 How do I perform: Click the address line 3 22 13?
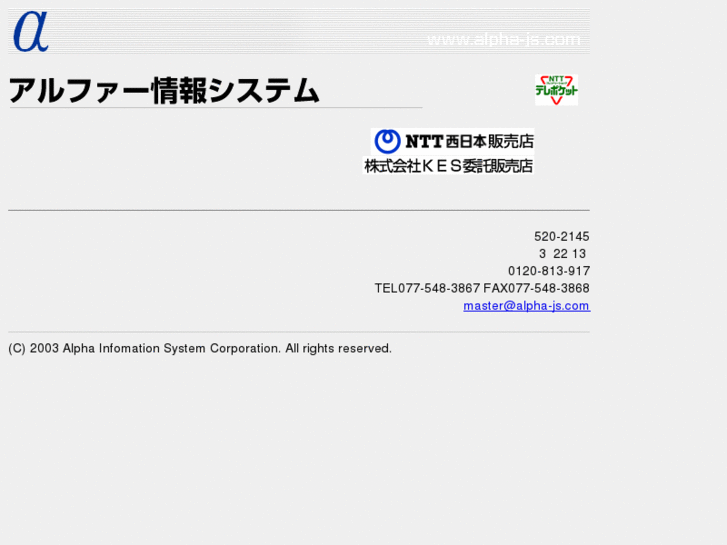pos(562,254)
